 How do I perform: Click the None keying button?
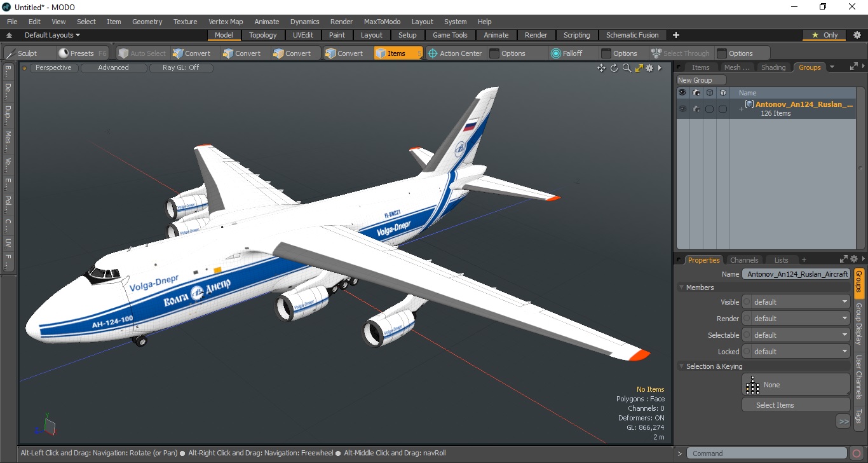coord(796,385)
